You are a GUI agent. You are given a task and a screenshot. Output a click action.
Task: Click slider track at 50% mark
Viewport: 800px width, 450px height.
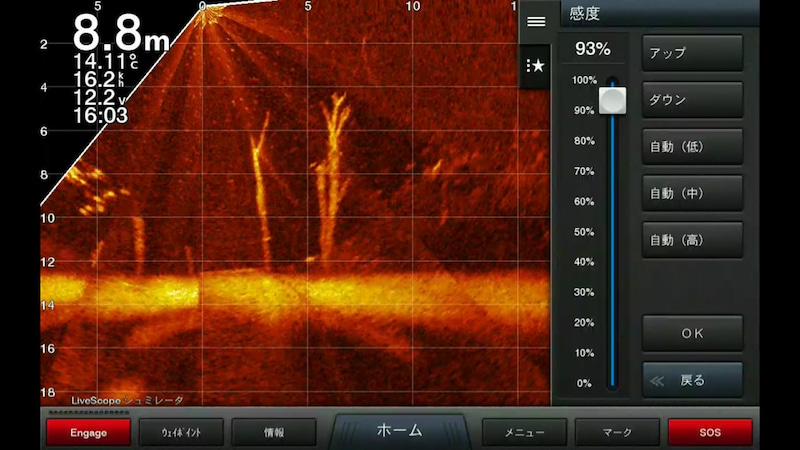(x=612, y=232)
